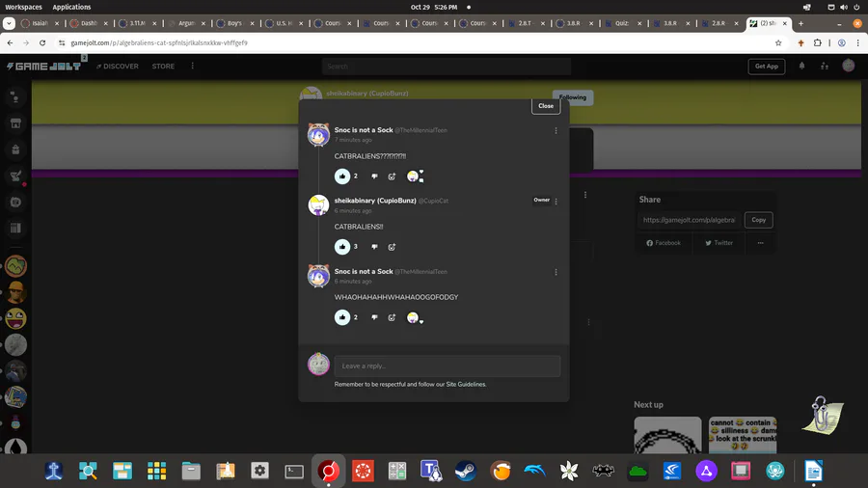Viewport: 868px width, 488px height.
Task: Click the gamejolt.com address bar
Action: [159, 42]
